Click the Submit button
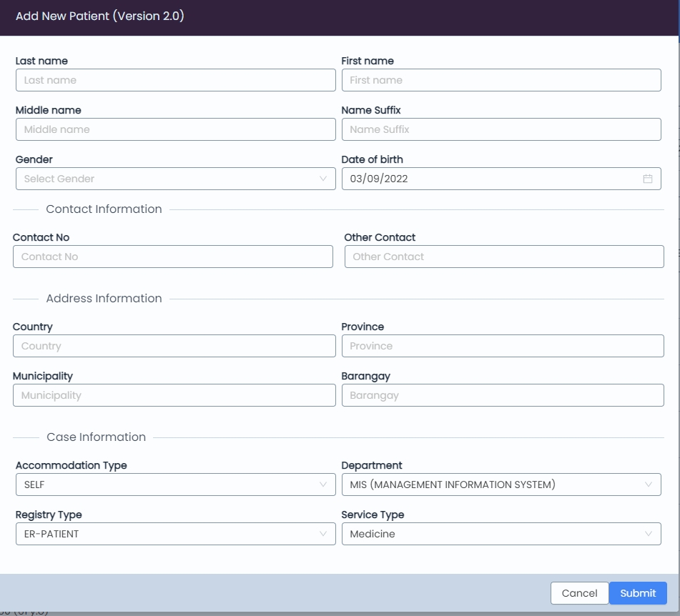 click(637, 593)
